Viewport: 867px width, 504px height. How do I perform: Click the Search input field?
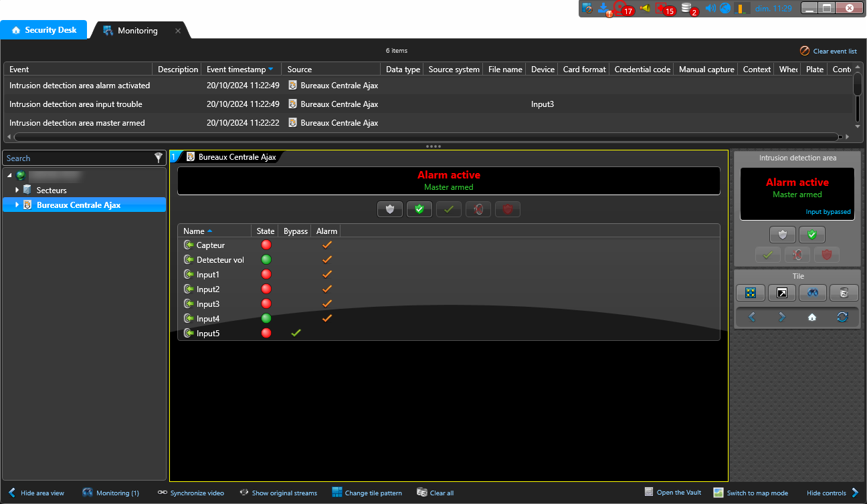click(77, 158)
